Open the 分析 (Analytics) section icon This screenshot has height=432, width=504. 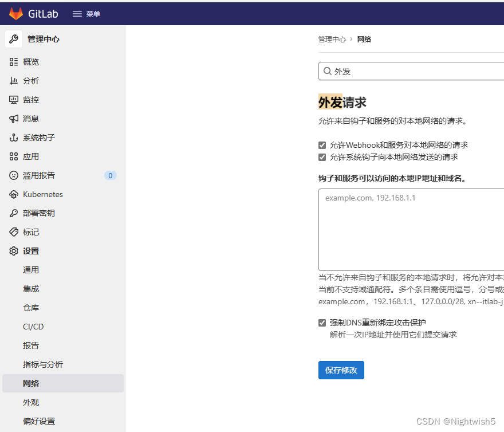pos(13,80)
